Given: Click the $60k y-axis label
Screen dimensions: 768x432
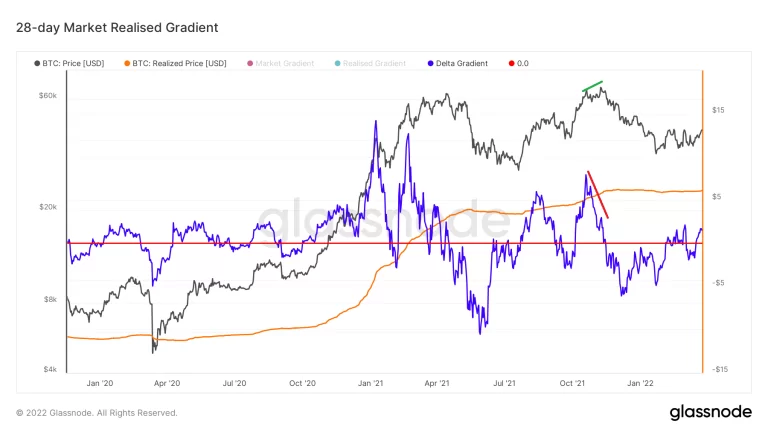Looking at the screenshot, I should tap(48, 96).
